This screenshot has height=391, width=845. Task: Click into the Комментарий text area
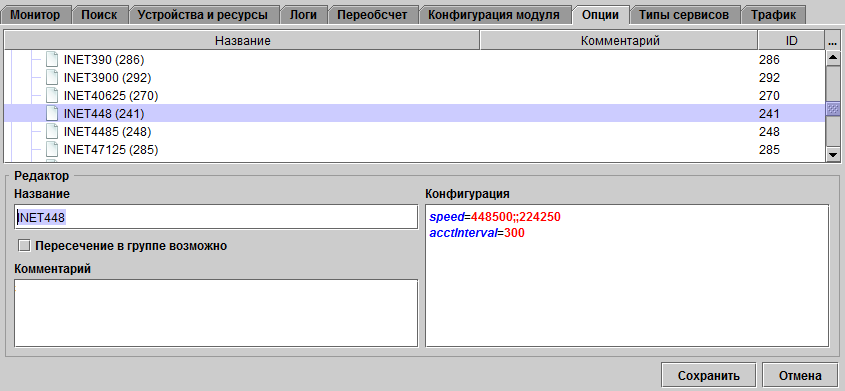(x=216, y=313)
